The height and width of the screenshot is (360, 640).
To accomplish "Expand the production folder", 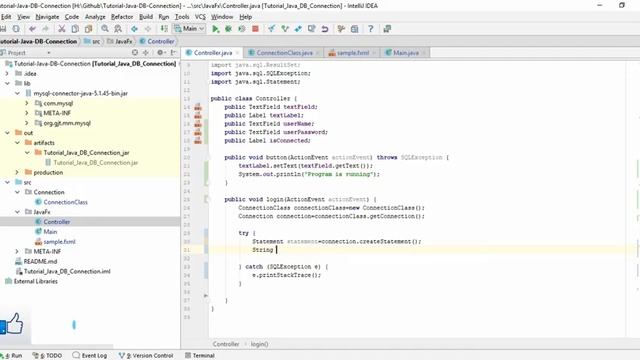I will coord(17,173).
